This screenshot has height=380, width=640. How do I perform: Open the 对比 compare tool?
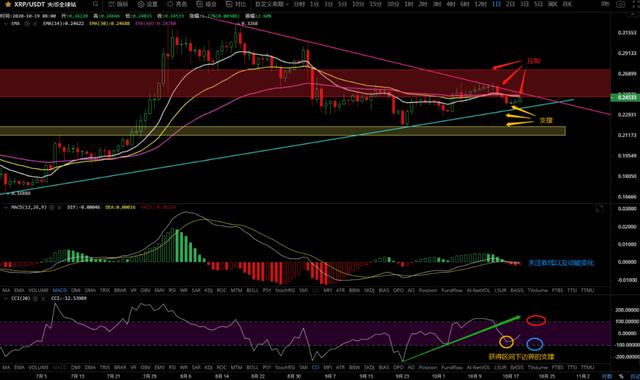click(236, 4)
